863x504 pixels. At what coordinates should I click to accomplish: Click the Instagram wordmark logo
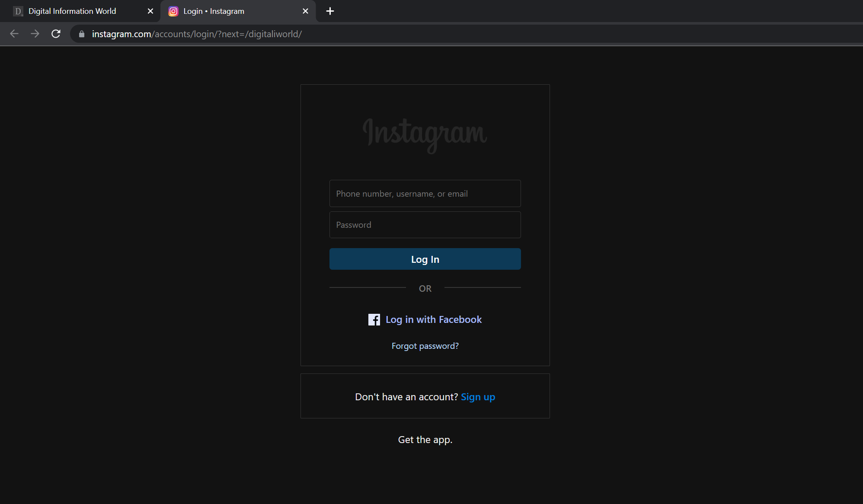coord(425,134)
